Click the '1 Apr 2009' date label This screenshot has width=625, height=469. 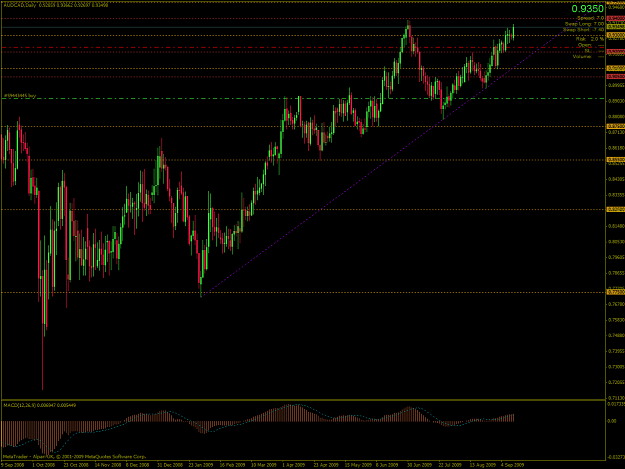tap(293, 465)
